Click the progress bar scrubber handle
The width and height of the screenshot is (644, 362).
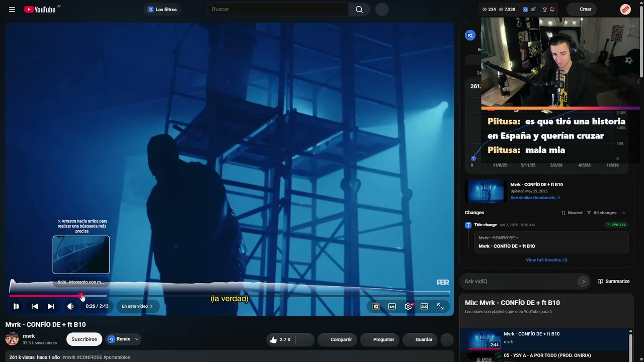coord(82,296)
